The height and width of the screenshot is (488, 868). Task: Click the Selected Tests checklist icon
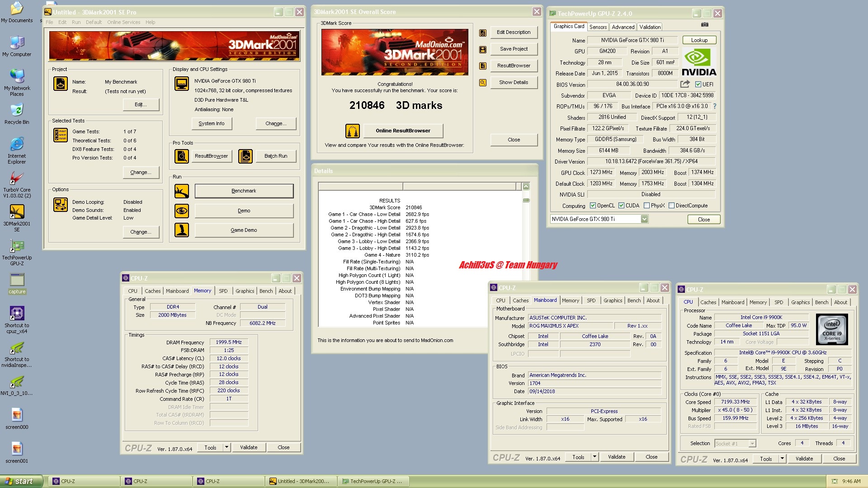[61, 135]
